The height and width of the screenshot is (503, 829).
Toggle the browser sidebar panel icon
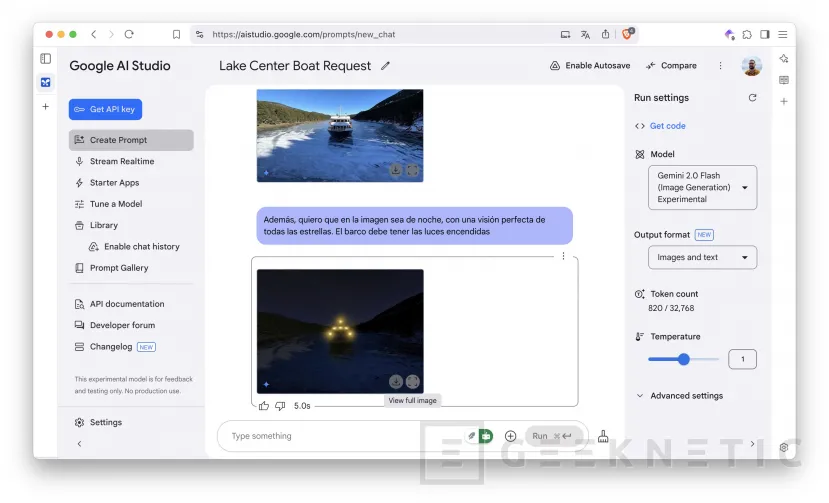[x=764, y=34]
